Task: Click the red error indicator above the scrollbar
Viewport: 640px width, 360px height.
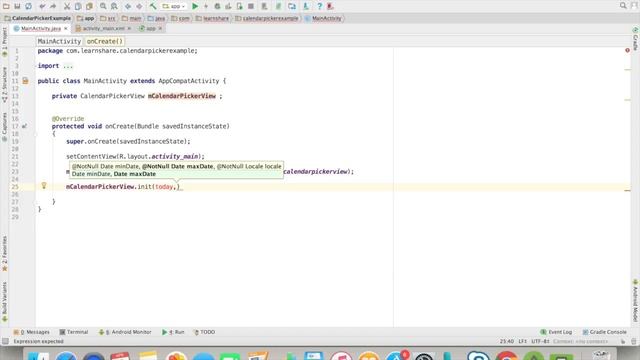Action: [627, 50]
